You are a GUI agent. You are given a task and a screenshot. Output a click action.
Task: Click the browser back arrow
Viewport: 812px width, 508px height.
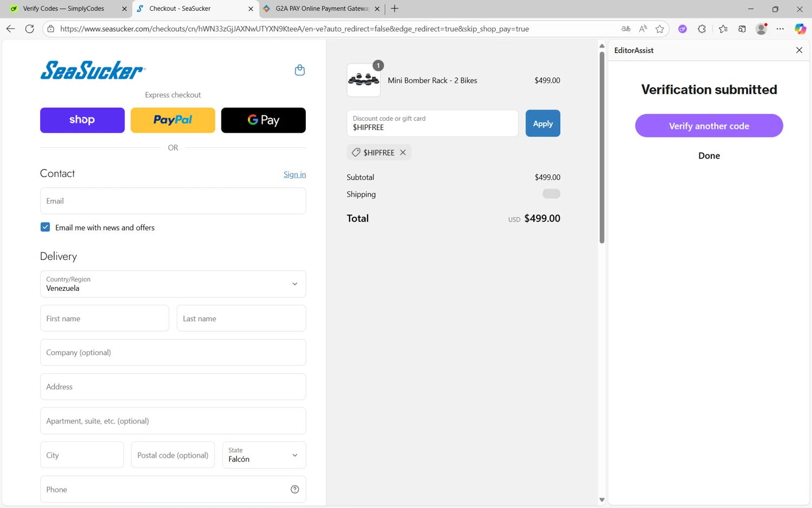[10, 29]
